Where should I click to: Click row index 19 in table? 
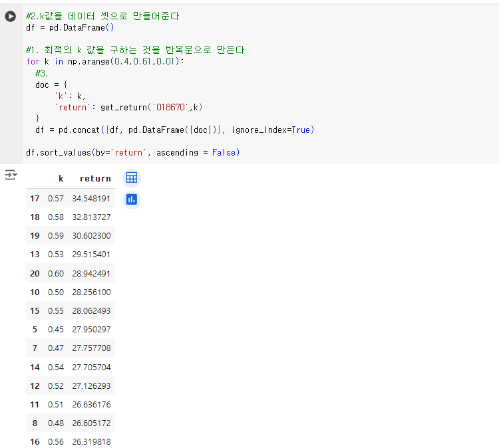[x=35, y=235]
